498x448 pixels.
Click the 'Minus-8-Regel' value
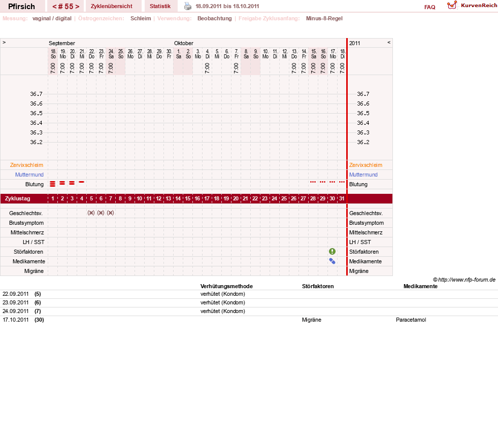[324, 18]
